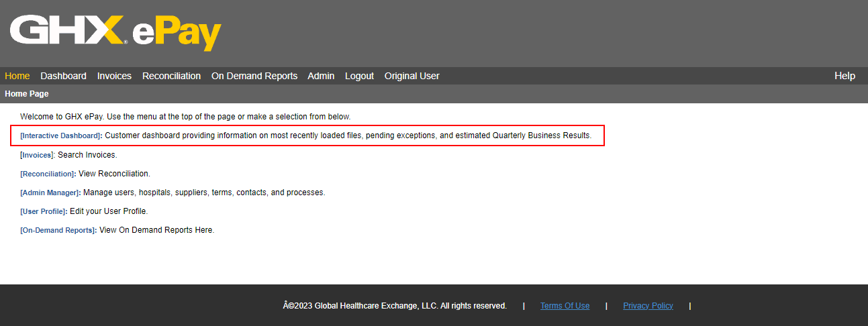Go to the [Admin Manager] link
The height and width of the screenshot is (326, 868).
(x=50, y=193)
